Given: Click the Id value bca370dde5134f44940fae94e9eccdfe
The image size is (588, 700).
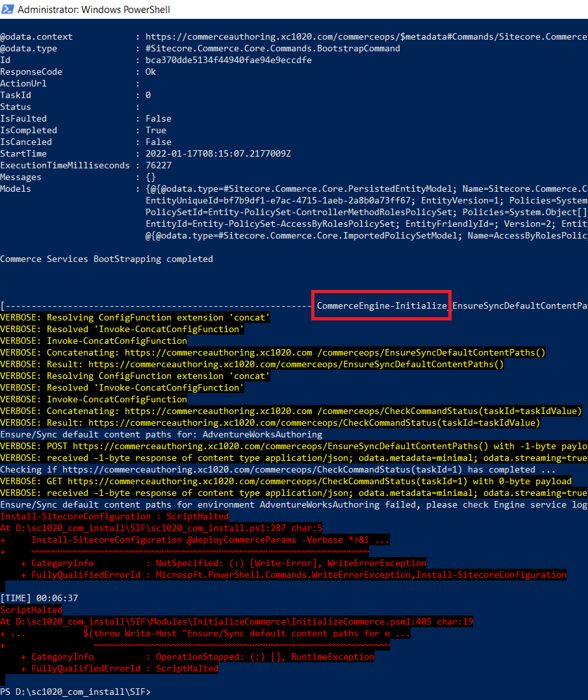Looking at the screenshot, I should (x=228, y=60).
